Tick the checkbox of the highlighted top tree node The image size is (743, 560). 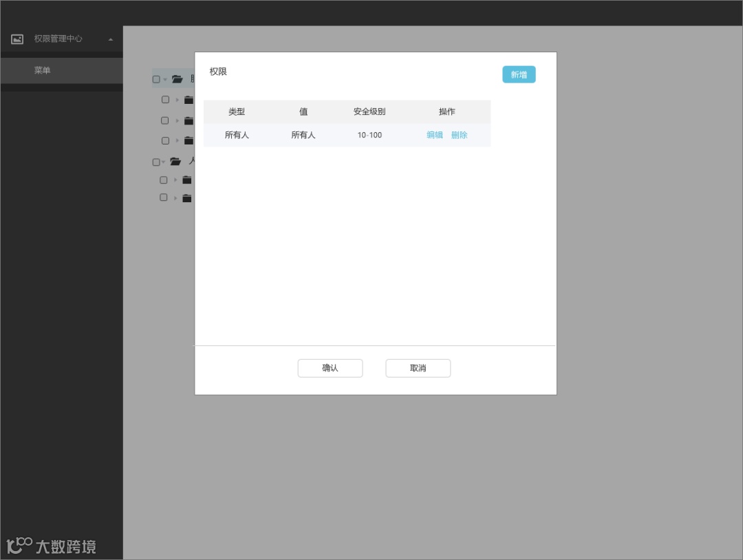tap(156, 79)
